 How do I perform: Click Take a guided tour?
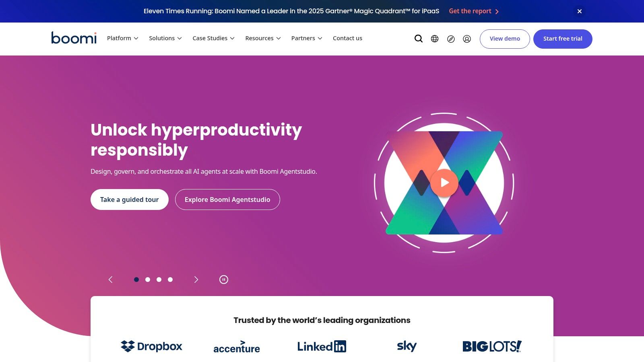pyautogui.click(x=130, y=200)
